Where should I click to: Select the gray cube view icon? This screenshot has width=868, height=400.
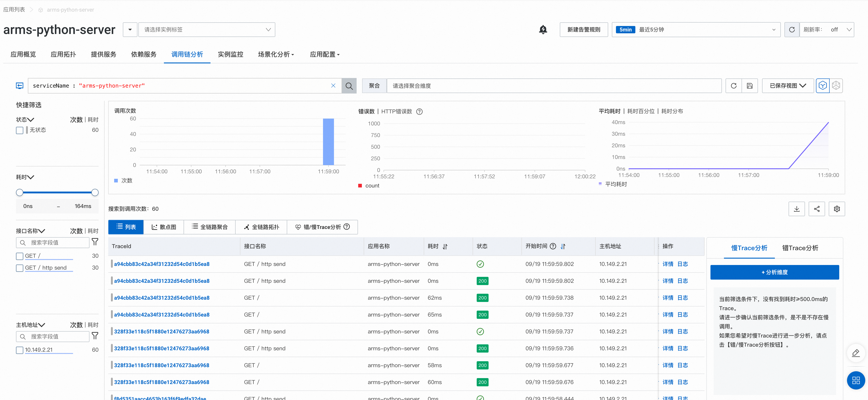pos(836,86)
